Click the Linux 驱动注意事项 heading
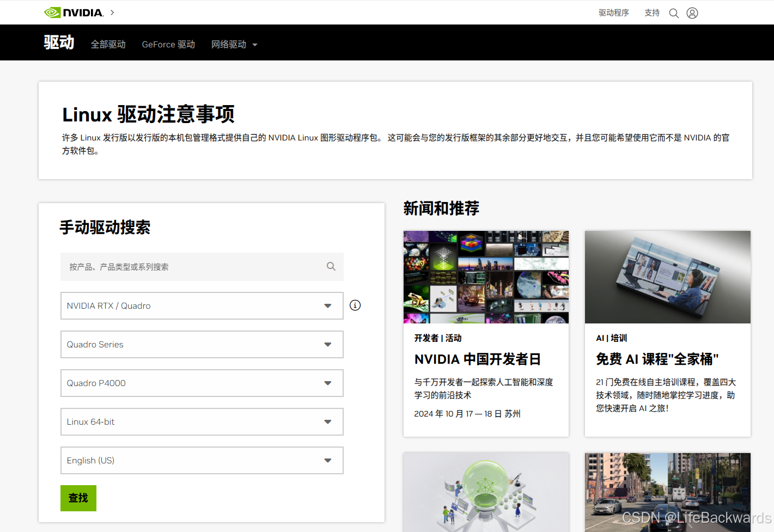This screenshot has width=774, height=532. pos(148,114)
